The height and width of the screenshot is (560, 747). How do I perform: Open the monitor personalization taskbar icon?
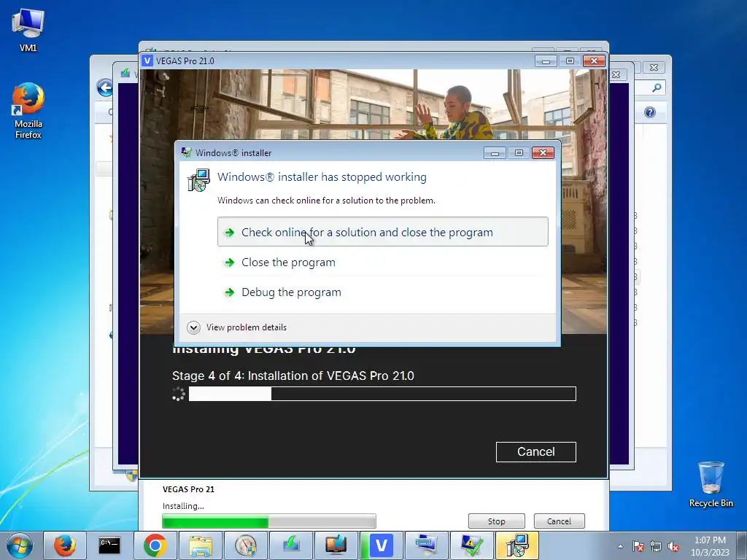[336, 545]
